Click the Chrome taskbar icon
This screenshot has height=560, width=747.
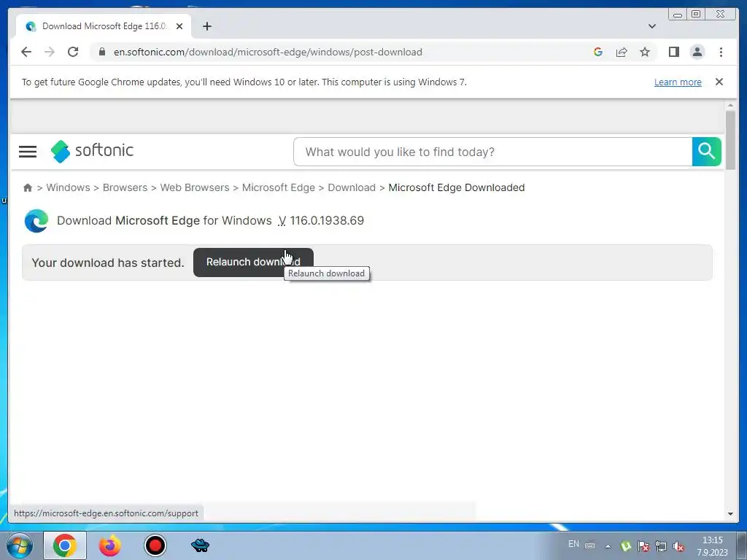(65, 545)
